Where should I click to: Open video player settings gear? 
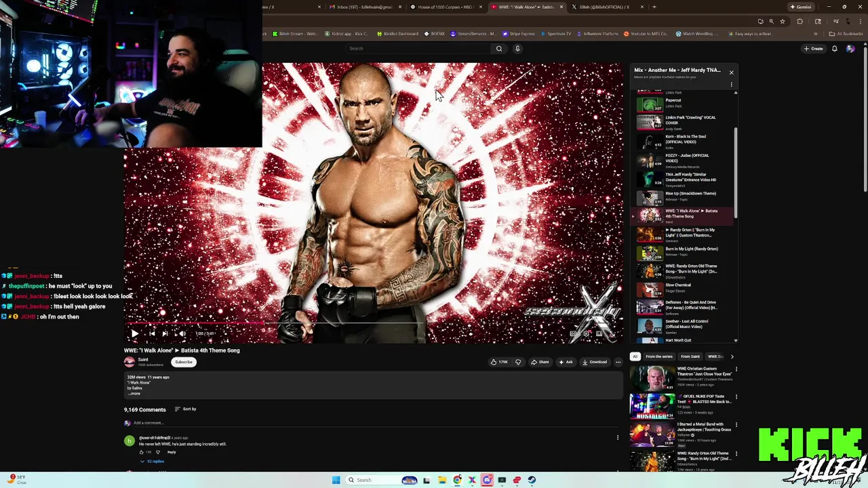click(x=587, y=333)
